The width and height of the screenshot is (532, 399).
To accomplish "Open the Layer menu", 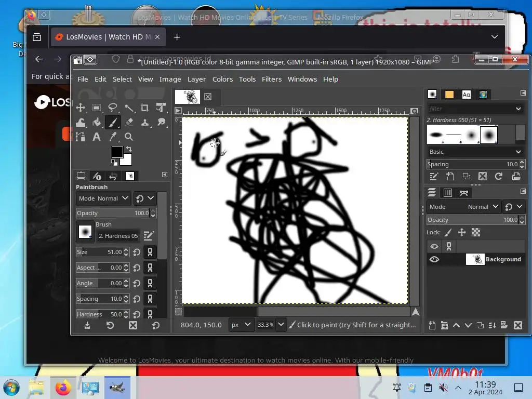I will coord(196,79).
